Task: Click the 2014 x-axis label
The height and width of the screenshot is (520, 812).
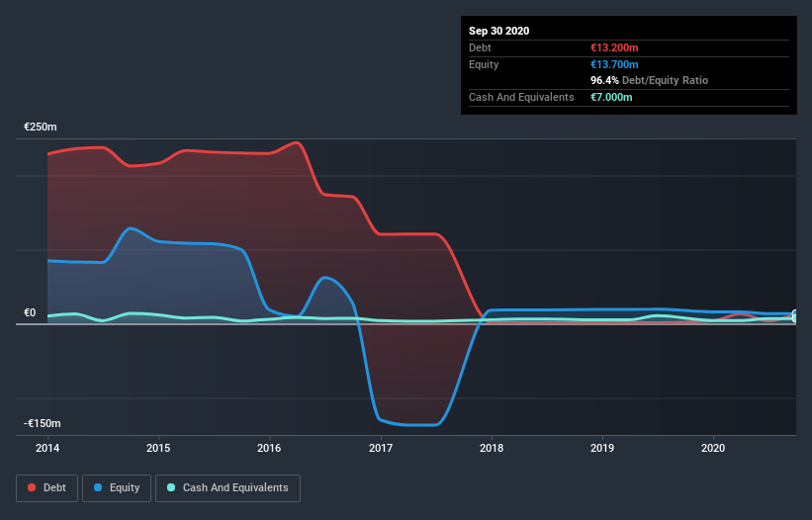Action: point(47,448)
